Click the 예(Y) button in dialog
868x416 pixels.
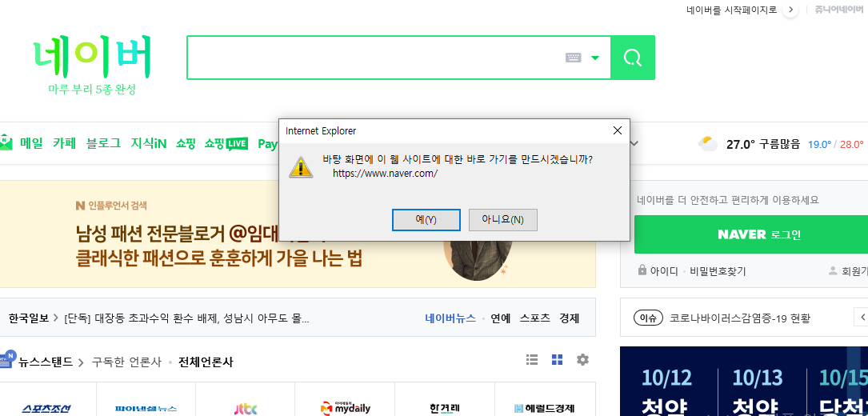[426, 220]
